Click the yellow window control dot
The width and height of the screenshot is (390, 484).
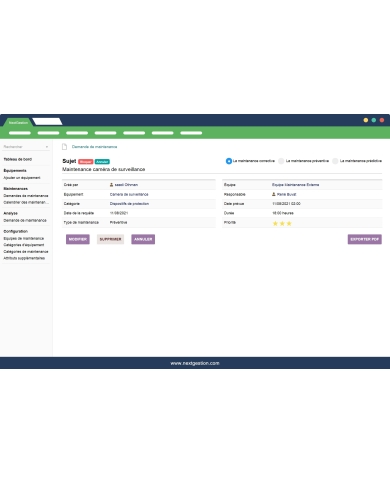coord(366,120)
